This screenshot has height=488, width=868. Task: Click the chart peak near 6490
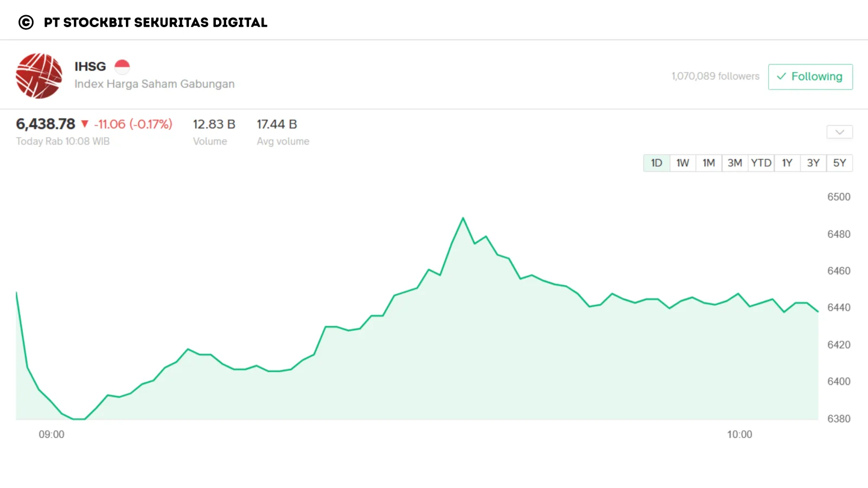(463, 219)
